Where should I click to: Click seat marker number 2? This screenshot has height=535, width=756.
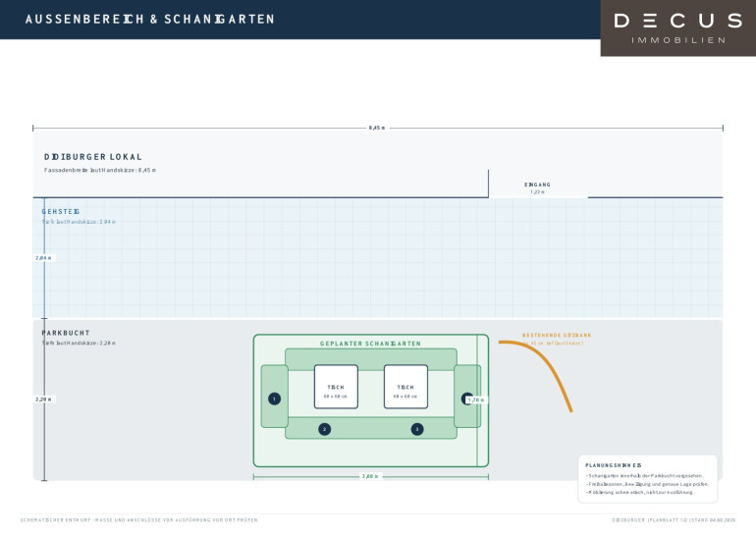324,429
